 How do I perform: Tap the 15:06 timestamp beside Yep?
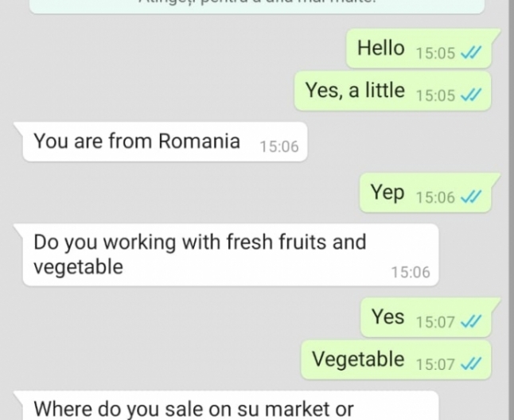(436, 197)
